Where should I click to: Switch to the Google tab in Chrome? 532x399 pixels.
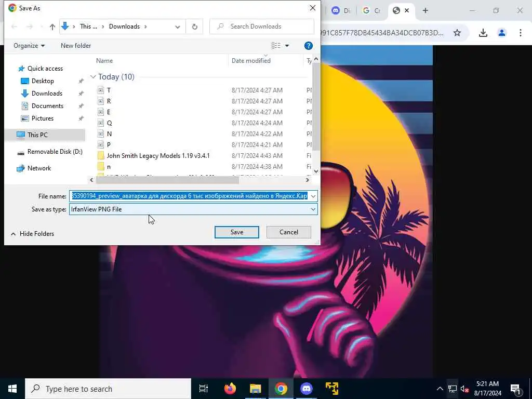coord(371,10)
